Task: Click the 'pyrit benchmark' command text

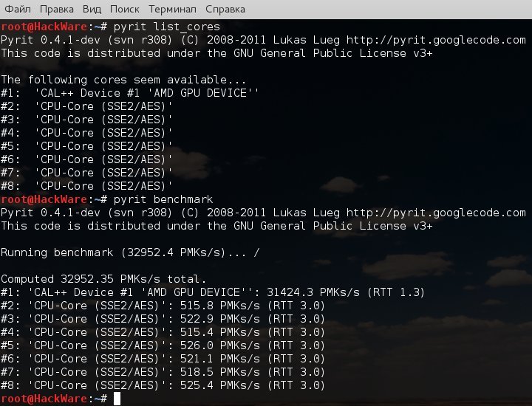Action: tap(163, 199)
